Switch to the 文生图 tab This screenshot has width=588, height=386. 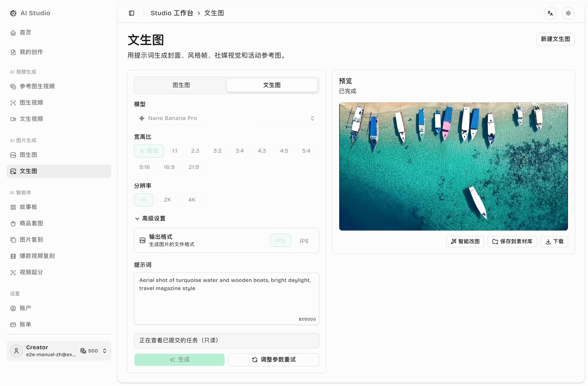tap(272, 85)
